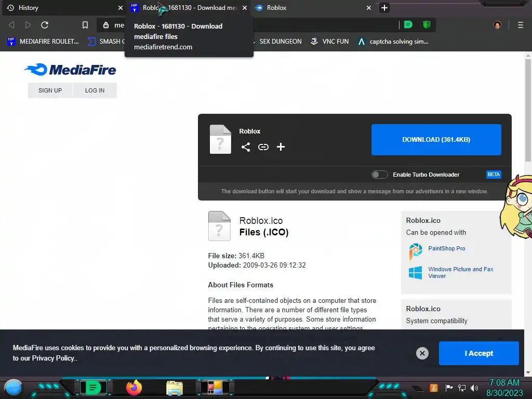Click the Roblox.ico file thumbnail icon
The height and width of the screenshot is (399, 532).
pyautogui.click(x=219, y=226)
